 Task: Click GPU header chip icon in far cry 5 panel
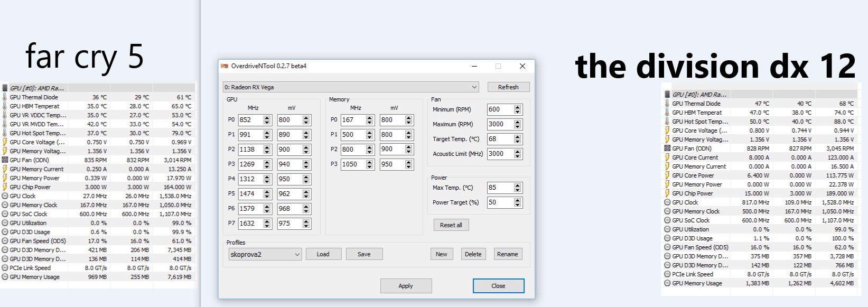coord(5,88)
